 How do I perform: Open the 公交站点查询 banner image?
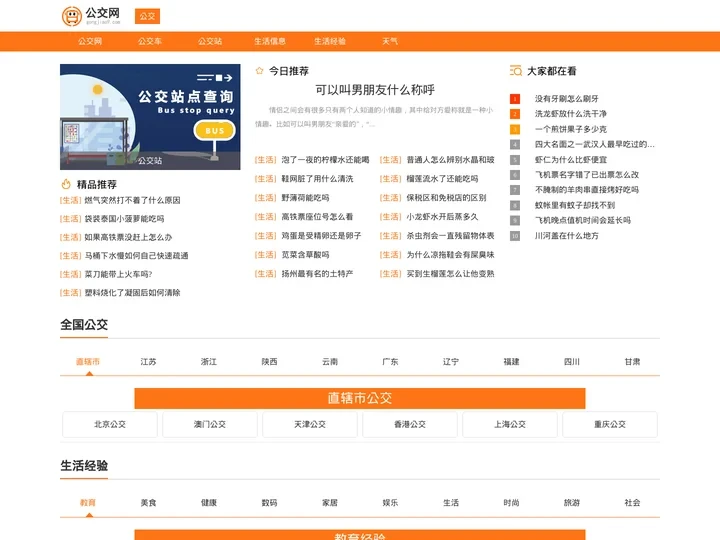(x=150, y=117)
